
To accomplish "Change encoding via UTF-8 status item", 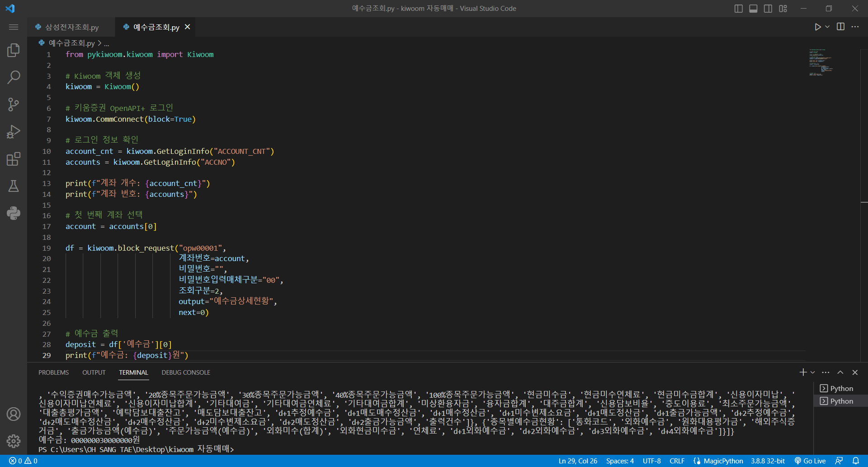I will [x=651, y=461].
